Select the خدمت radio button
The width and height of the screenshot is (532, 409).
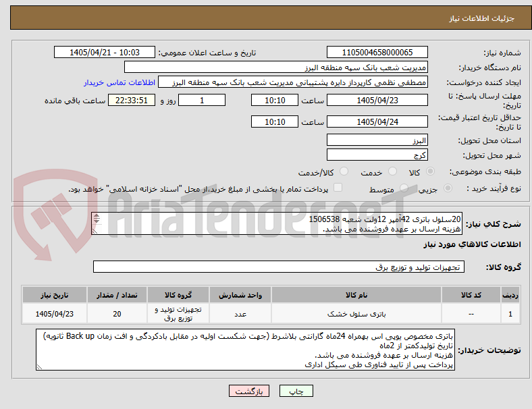coord(392,171)
